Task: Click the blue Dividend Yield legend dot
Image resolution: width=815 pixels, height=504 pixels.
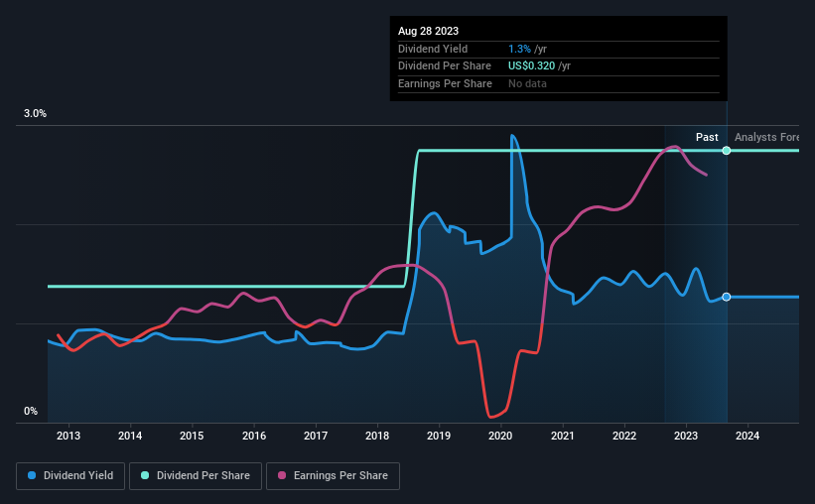Action: [x=32, y=475]
